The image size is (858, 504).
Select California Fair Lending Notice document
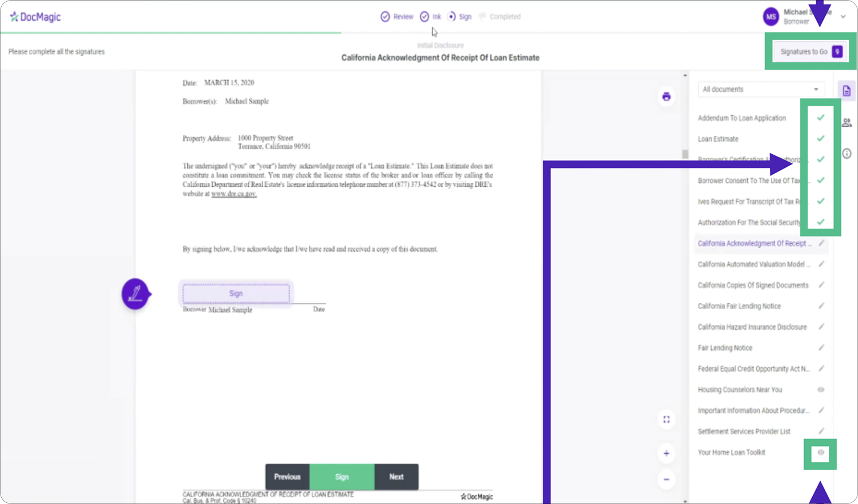point(739,306)
